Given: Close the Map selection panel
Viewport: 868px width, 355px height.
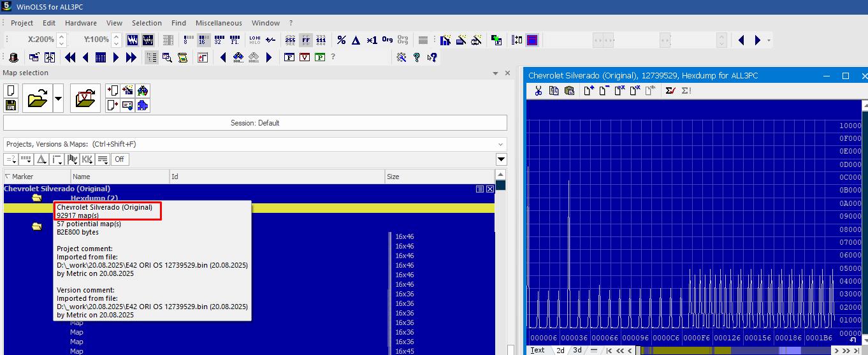Looking at the screenshot, I should point(507,73).
